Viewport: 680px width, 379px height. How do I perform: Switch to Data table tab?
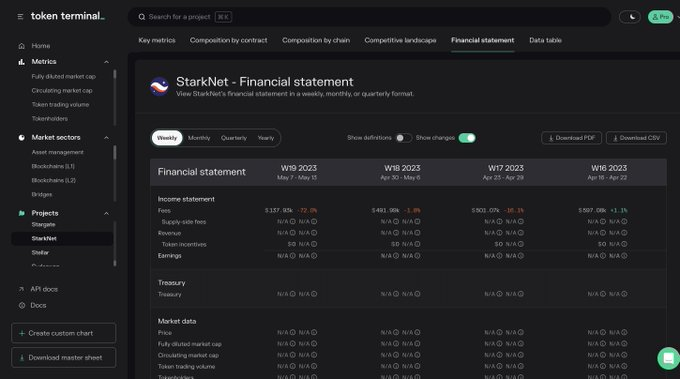tap(545, 40)
